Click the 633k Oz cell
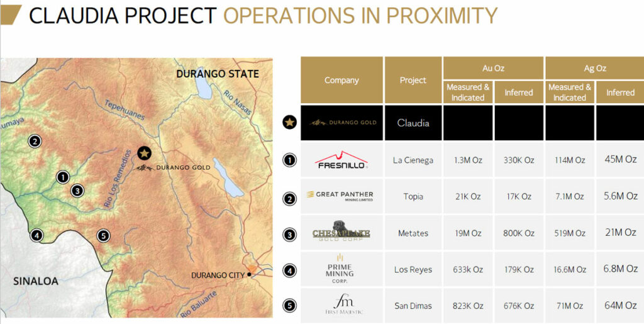 click(468, 270)
